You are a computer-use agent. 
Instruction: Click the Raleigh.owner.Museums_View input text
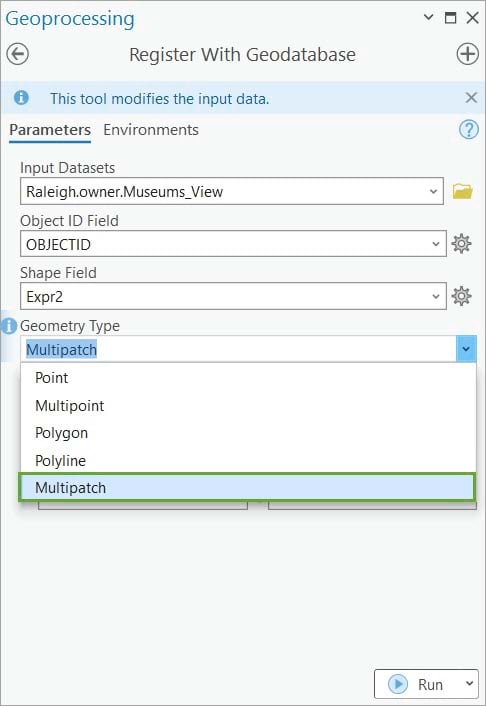point(124,192)
